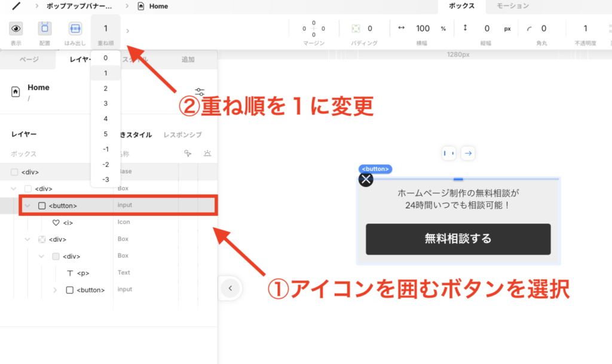Viewport: 612px width, 364px height.
Task: Click the X close icon on the popup banner
Action: click(x=366, y=179)
